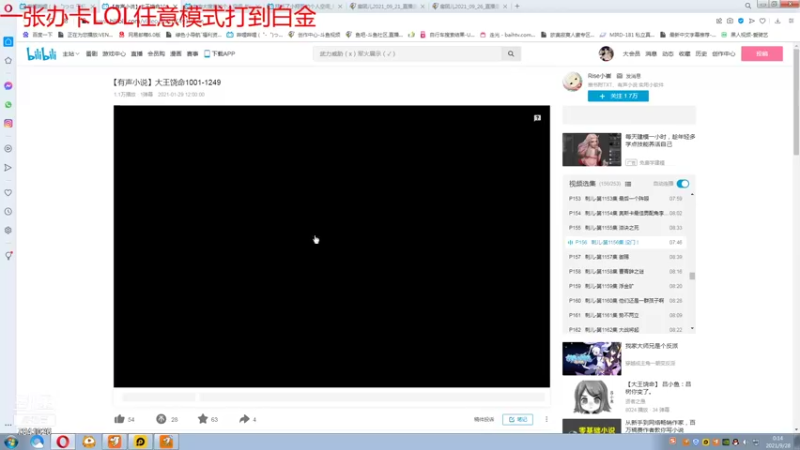
Task: Follow the uploader with 关注 button
Action: tap(618, 96)
